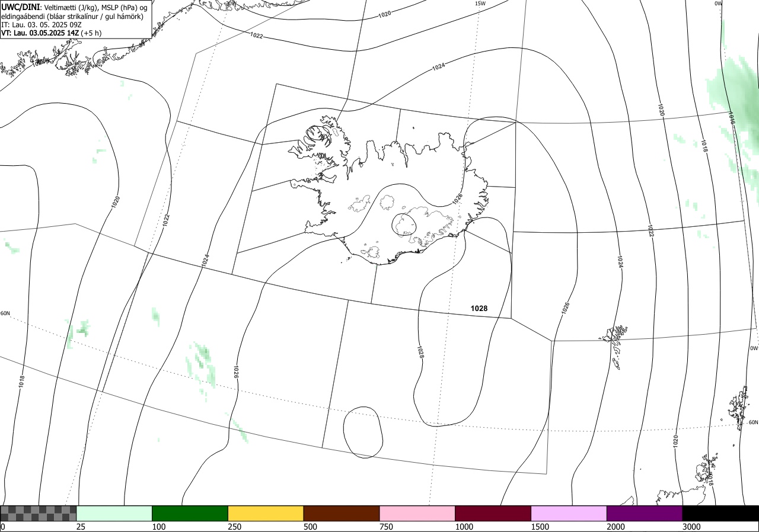The height and width of the screenshot is (532, 759).
Task: Select the light purple 1500–2000 legend swatch
Action: 569,513
